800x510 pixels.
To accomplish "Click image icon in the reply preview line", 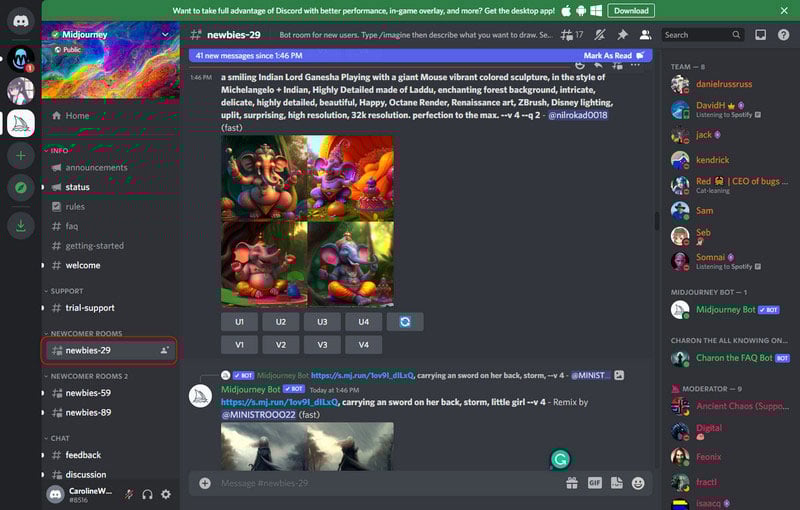I will [x=619, y=375].
